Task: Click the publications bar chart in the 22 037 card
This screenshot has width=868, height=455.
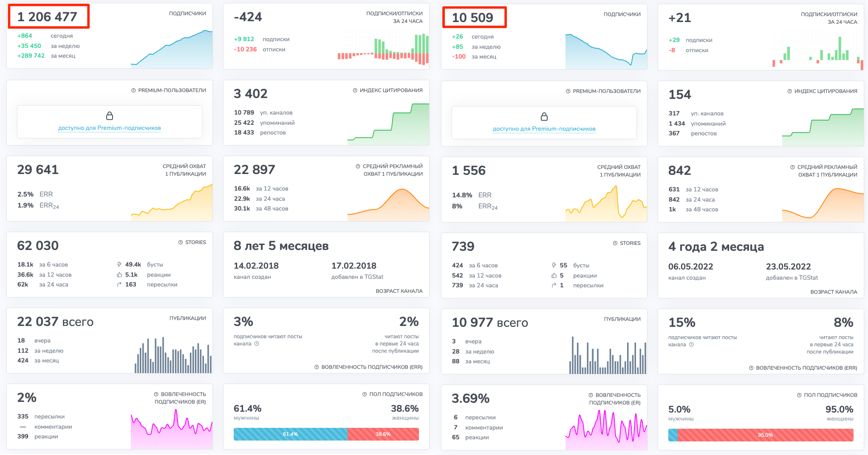Action: tap(173, 355)
